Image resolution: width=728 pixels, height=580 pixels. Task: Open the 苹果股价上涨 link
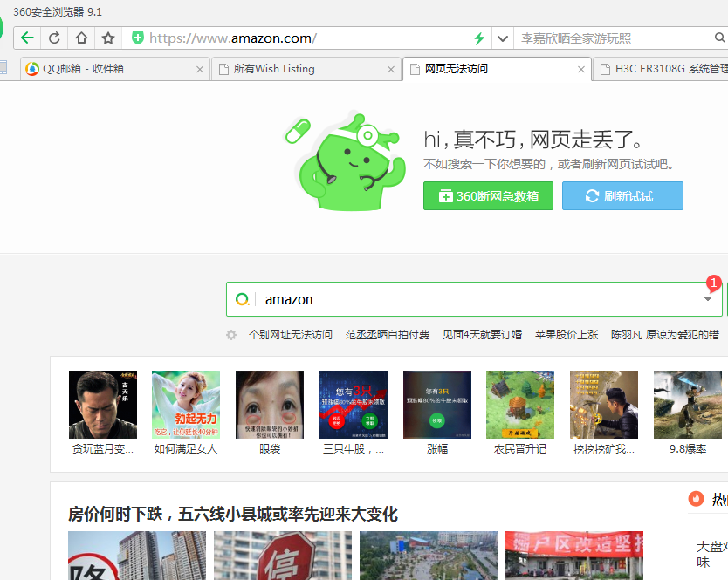pyautogui.click(x=567, y=335)
